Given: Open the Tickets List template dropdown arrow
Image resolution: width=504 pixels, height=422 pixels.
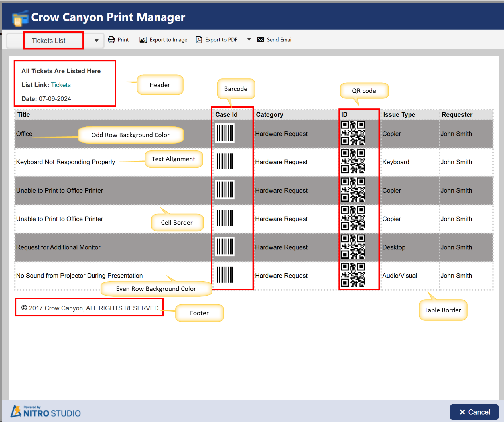Looking at the screenshot, I should (97, 41).
